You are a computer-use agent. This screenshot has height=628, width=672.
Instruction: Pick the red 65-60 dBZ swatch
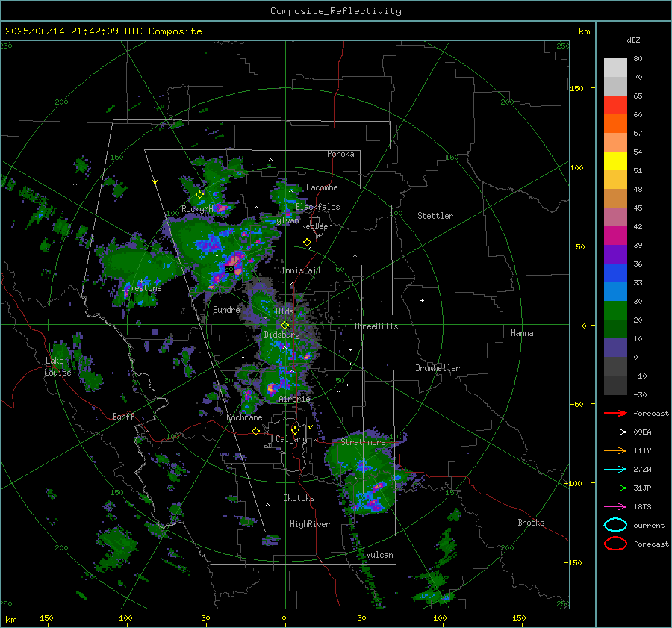(615, 105)
